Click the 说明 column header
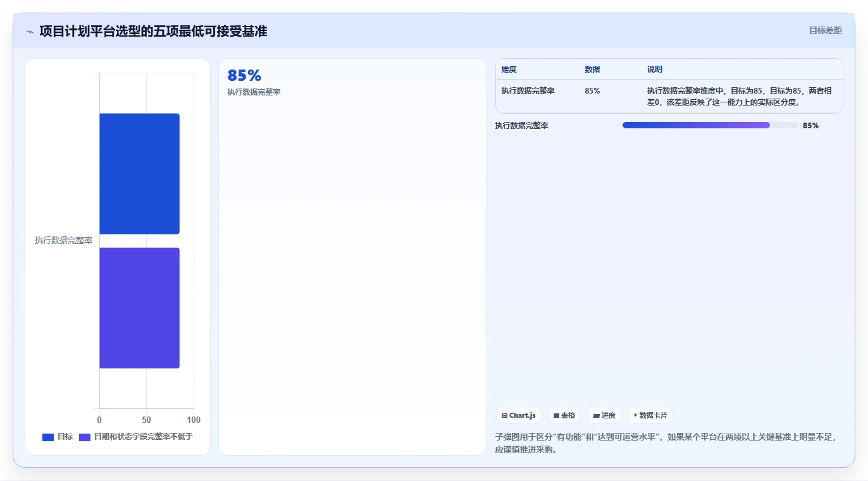Image resolution: width=868 pixels, height=481 pixels. click(655, 70)
